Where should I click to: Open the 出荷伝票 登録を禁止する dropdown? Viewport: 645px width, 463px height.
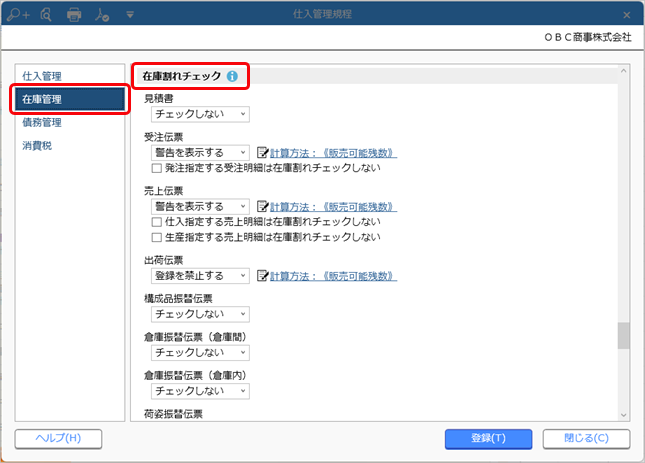tap(200, 275)
